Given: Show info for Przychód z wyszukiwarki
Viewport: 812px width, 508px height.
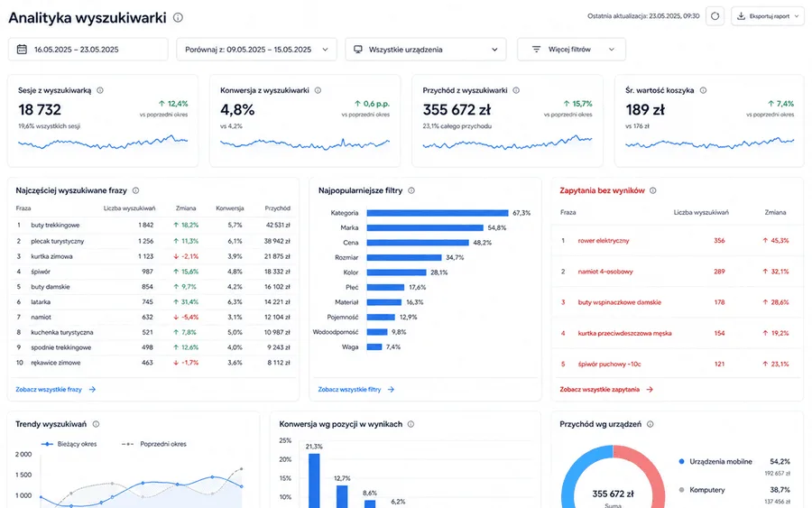Looking at the screenshot, I should (x=516, y=90).
